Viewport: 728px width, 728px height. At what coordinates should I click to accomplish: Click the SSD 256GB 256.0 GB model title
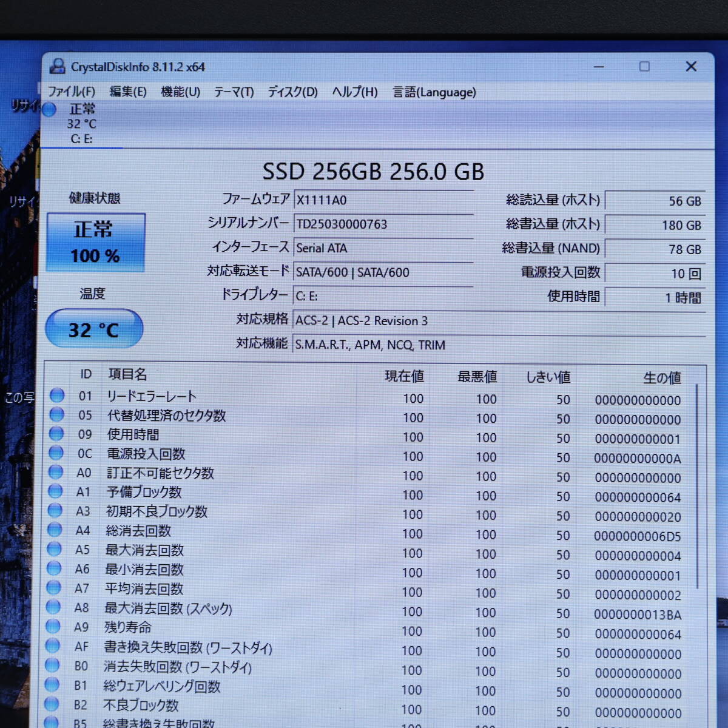pyautogui.click(x=374, y=172)
